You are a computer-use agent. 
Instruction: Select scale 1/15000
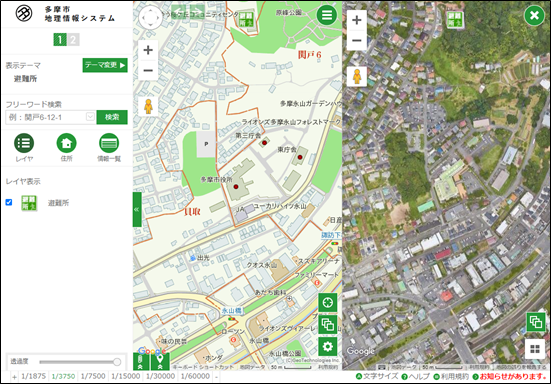[125, 376]
